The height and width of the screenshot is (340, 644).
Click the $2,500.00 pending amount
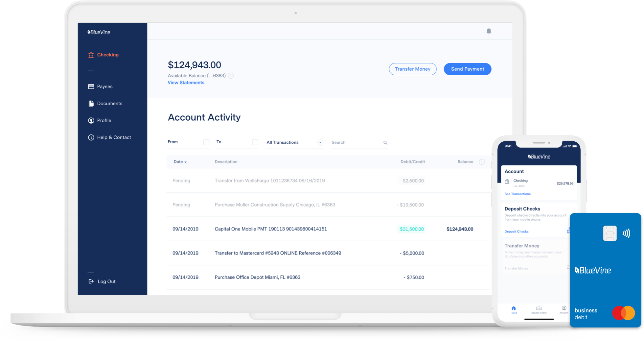coord(413,181)
